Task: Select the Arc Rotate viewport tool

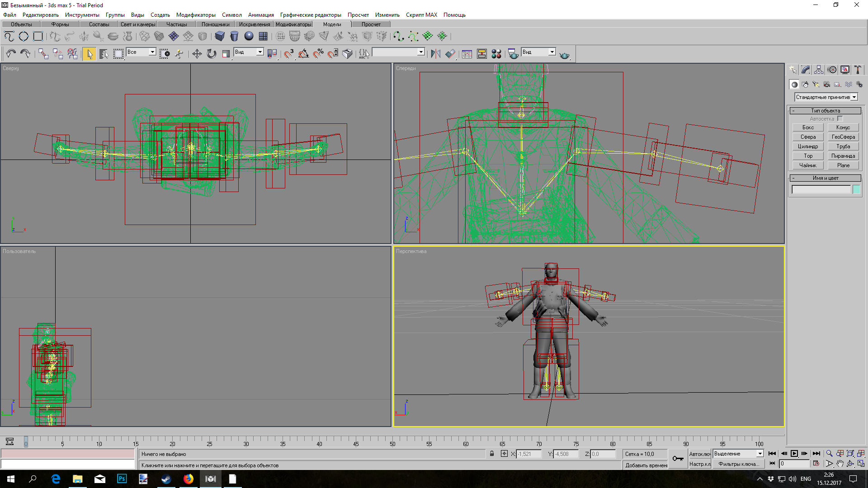Action: point(850,464)
